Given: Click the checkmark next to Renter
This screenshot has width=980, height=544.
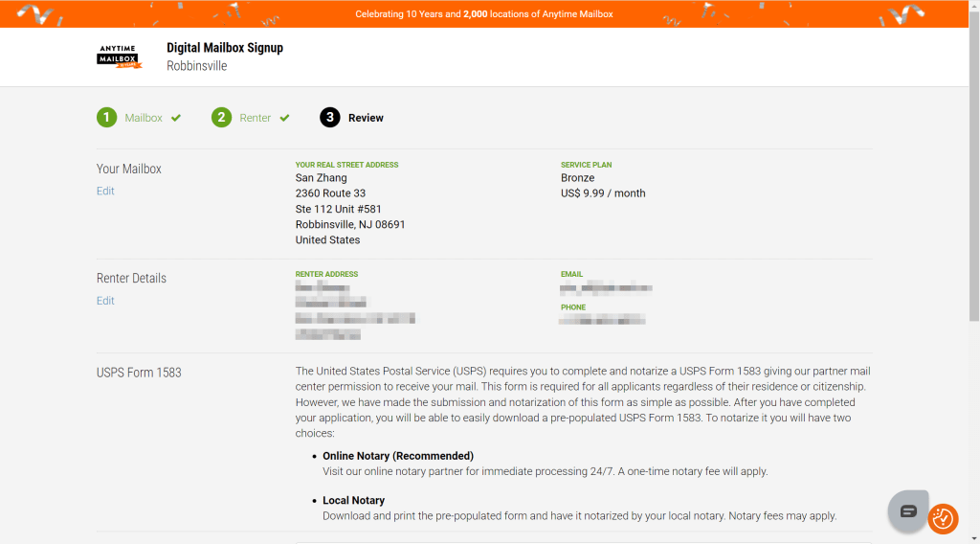Looking at the screenshot, I should (284, 118).
